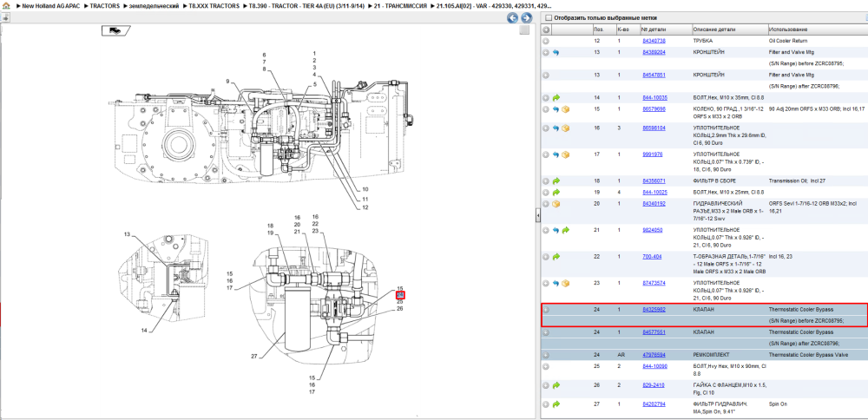Open part number link 47976594

click(x=654, y=355)
